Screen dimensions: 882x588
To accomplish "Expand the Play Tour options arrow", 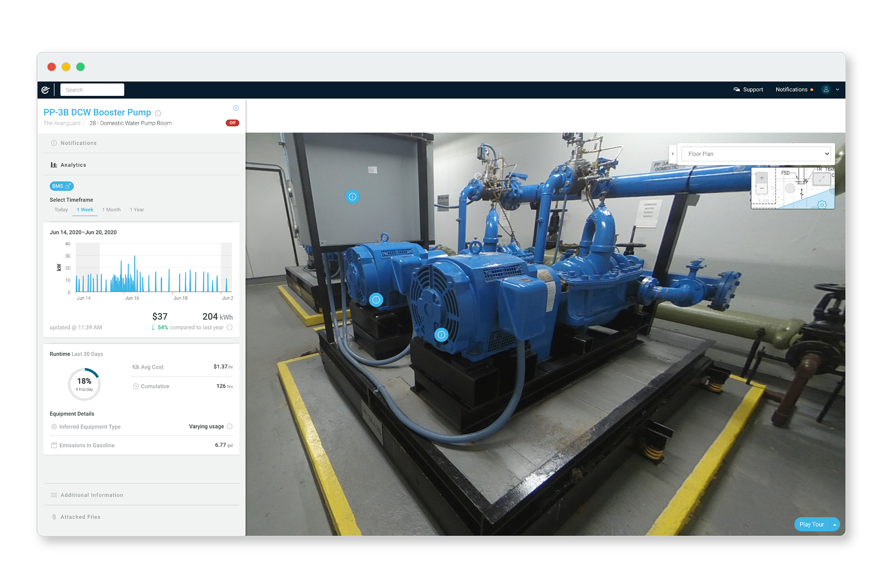I will [x=835, y=525].
